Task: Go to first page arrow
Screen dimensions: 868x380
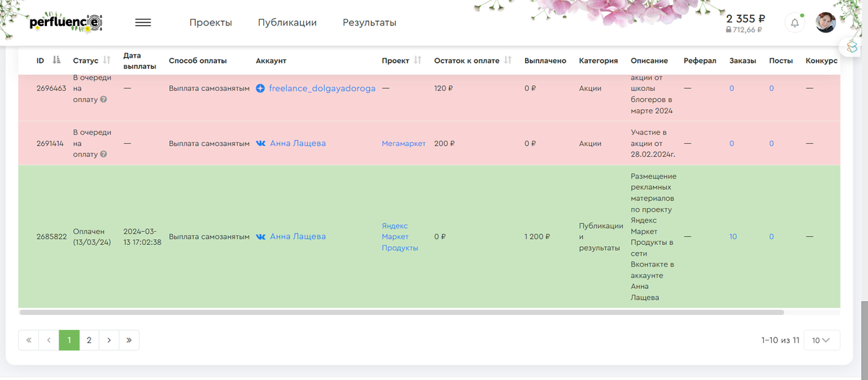Action: pos(28,340)
